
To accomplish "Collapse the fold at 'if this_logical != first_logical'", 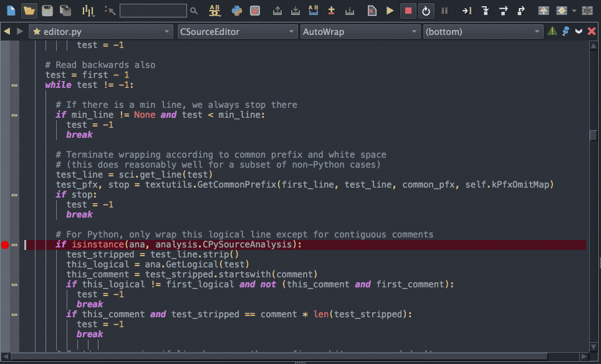I will coord(14,285).
